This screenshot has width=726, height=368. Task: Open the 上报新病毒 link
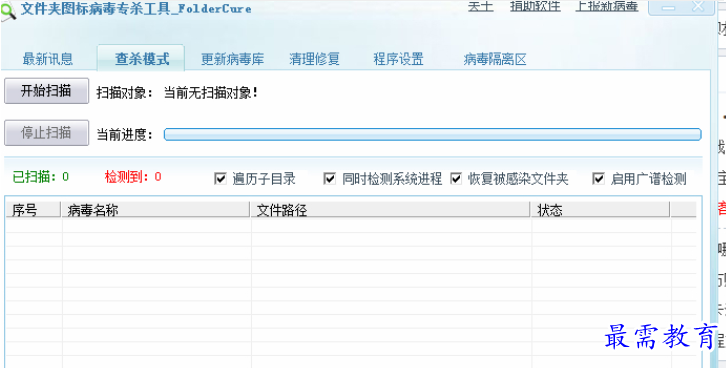tap(607, 6)
